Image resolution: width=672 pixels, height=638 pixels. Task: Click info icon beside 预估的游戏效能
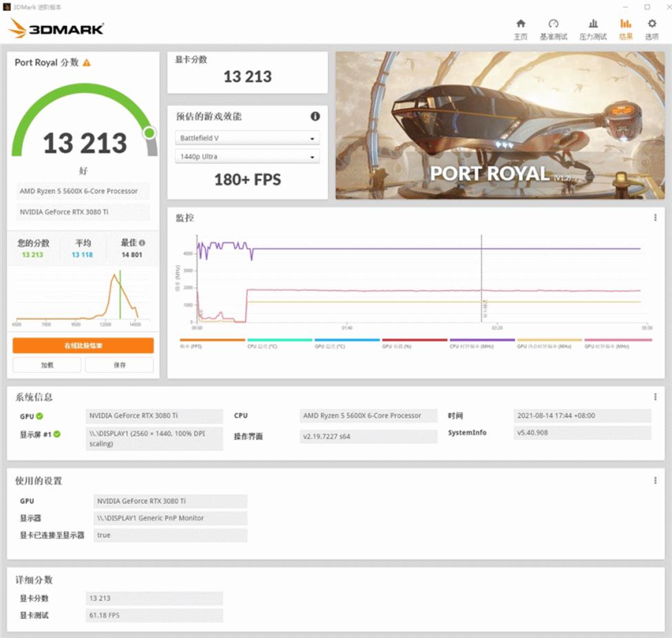315,116
